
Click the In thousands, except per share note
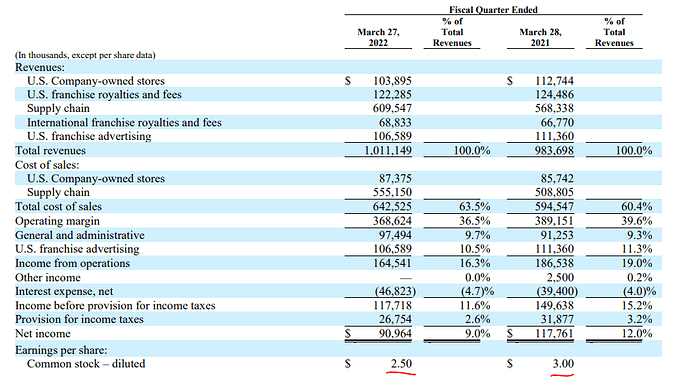point(85,55)
